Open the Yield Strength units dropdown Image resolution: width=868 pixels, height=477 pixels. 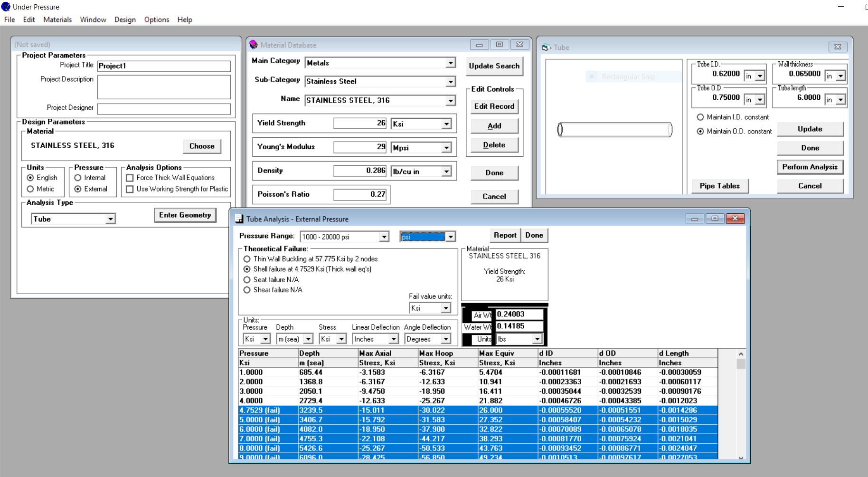446,124
